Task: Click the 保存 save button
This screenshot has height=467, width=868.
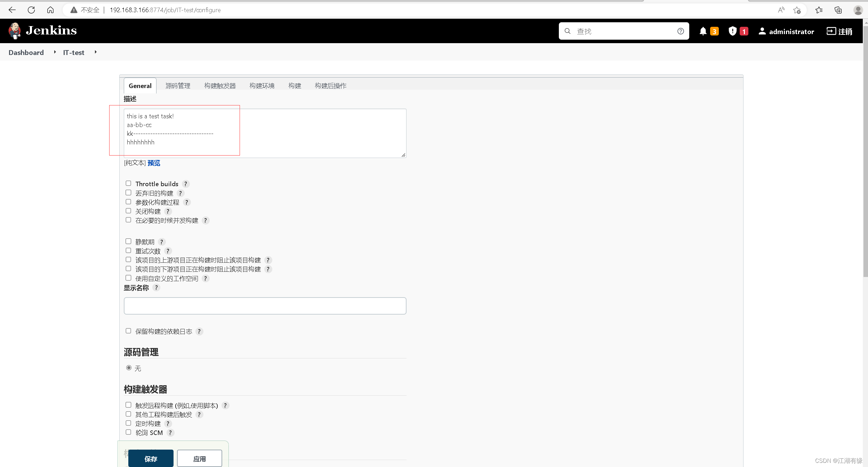Action: coord(151,459)
